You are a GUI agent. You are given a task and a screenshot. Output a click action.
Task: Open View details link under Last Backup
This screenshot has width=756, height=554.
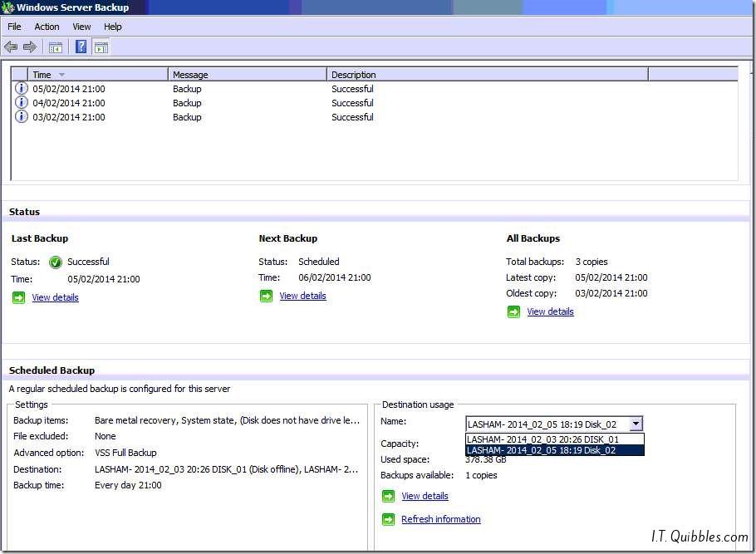[56, 297]
